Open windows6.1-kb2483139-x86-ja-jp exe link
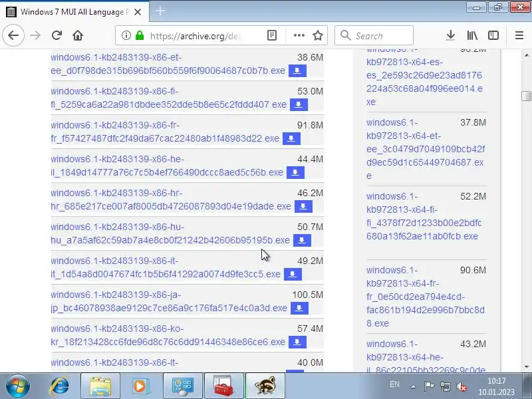532x399 pixels. coord(169,301)
